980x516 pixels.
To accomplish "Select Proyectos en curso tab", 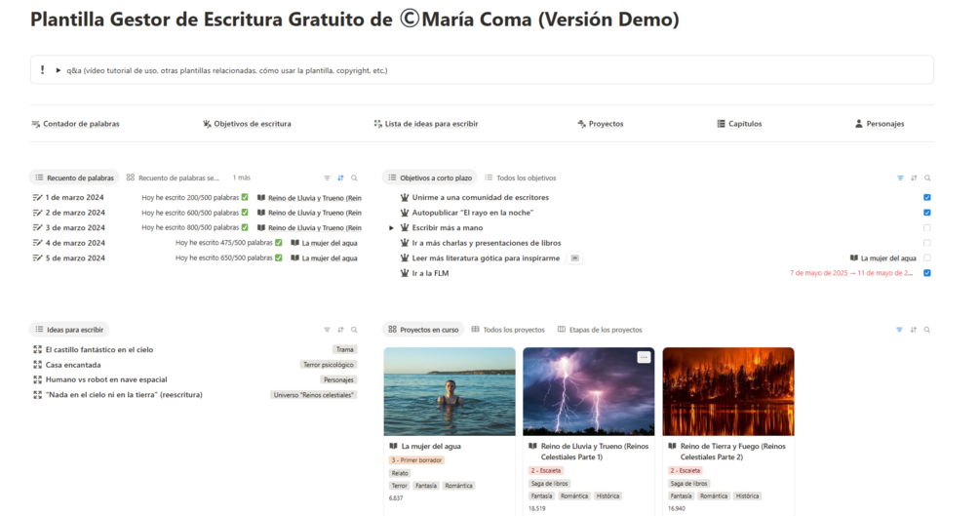I will pos(423,330).
